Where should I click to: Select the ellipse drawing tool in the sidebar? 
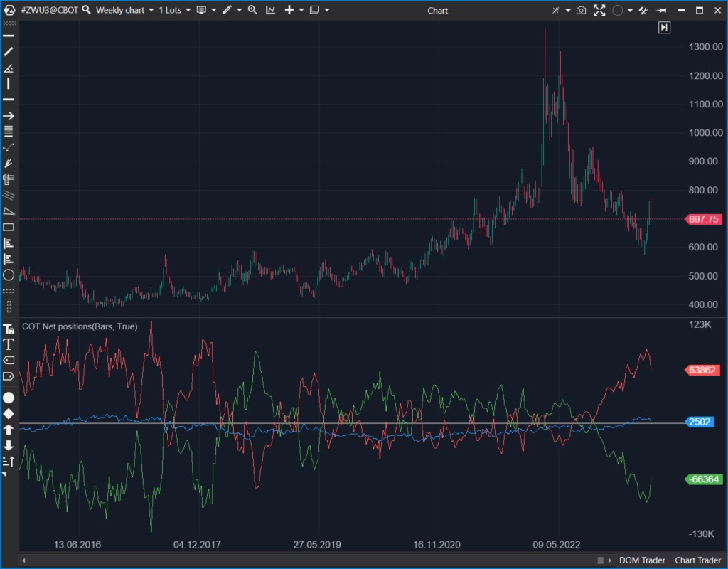[x=9, y=275]
